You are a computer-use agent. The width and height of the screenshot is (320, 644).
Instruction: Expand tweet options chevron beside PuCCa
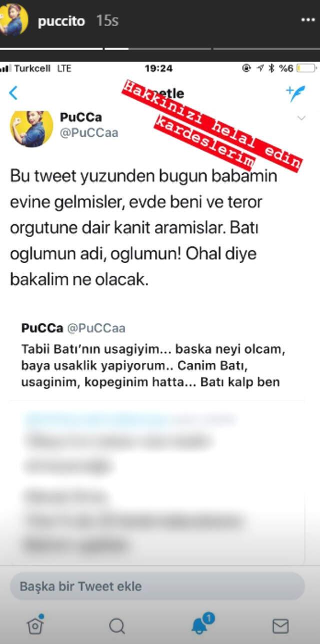click(301, 118)
